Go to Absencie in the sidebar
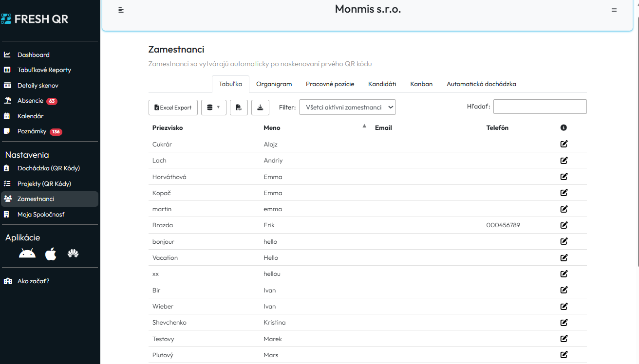639x364 pixels. (x=30, y=101)
